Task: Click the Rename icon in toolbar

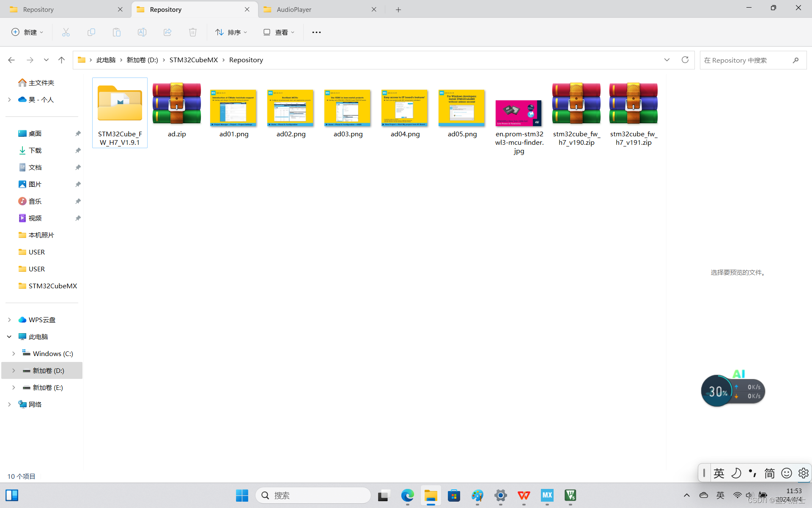Action: [x=142, y=32]
